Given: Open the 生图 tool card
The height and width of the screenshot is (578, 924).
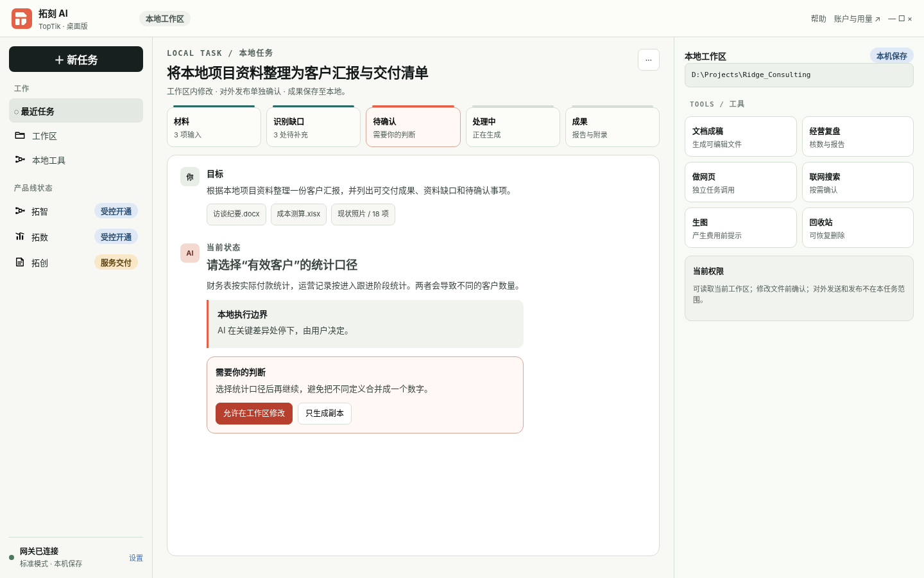Looking at the screenshot, I should (x=740, y=228).
